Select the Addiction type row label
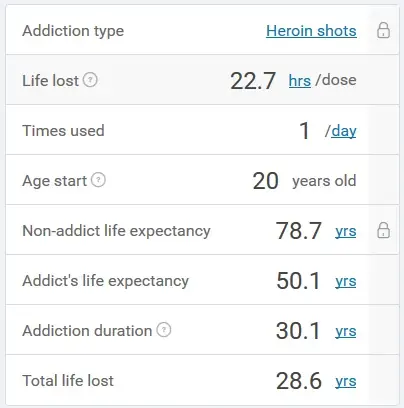Screen dimensions: 404x408 [x=73, y=31]
